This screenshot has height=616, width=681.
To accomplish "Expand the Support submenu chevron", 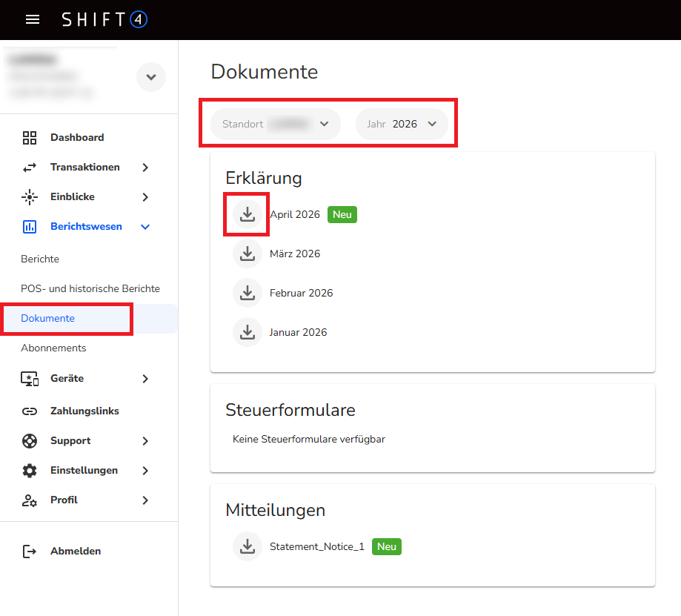I will tap(145, 441).
